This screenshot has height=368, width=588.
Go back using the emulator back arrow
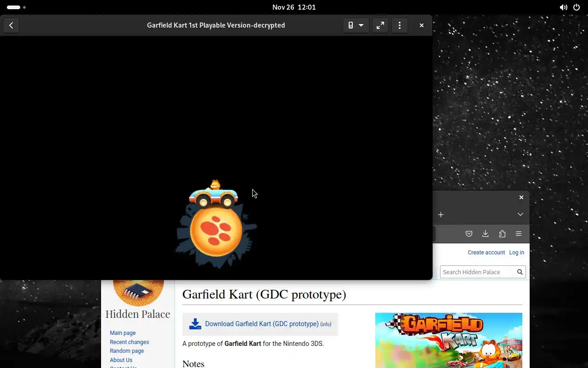coord(11,25)
